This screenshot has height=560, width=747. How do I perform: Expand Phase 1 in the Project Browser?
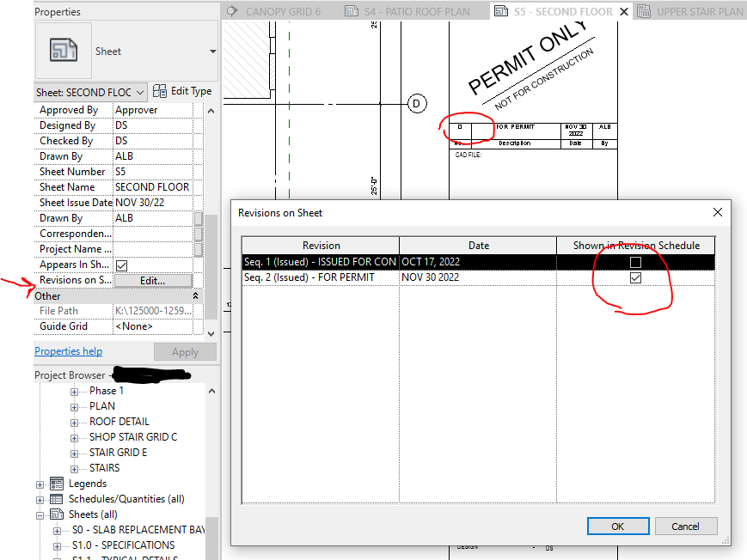coord(75,390)
